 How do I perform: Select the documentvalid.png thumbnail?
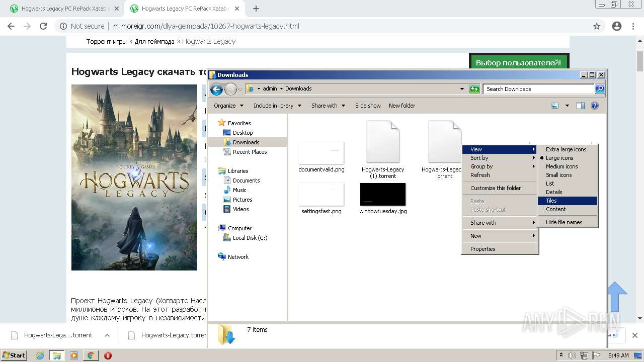(x=321, y=152)
